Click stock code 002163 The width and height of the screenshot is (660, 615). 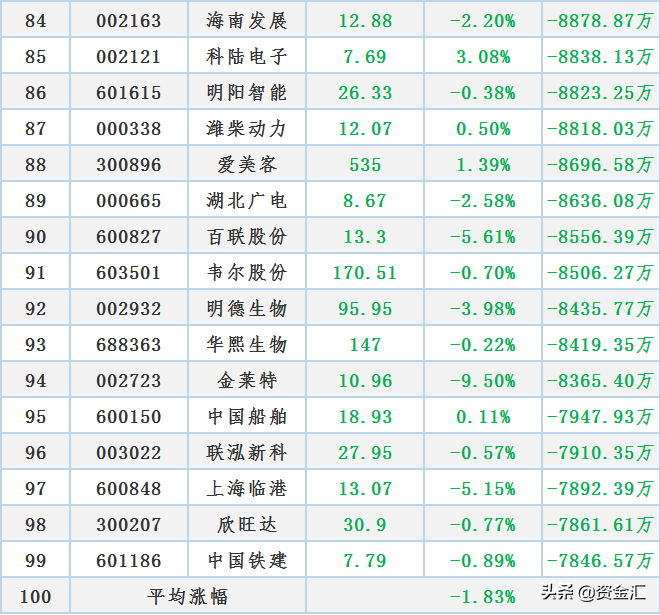[129, 21]
